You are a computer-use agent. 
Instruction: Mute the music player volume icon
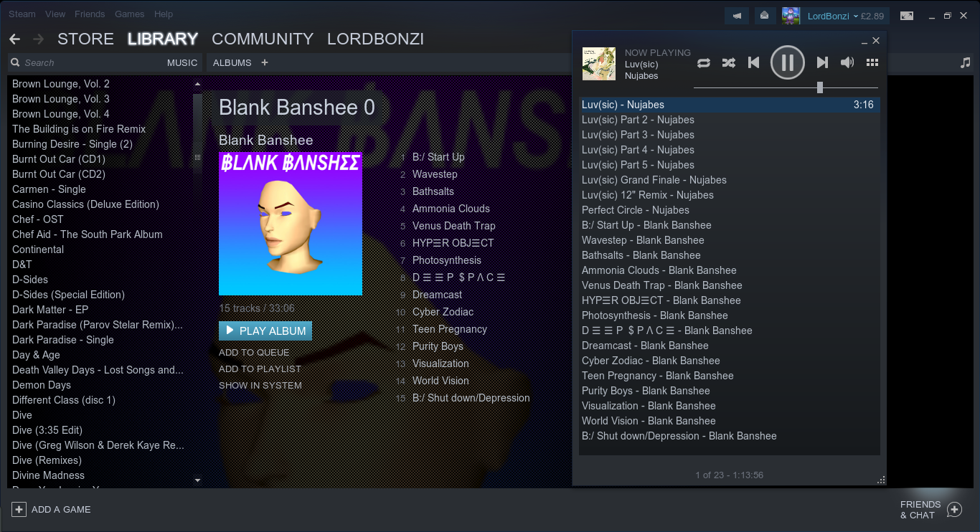(847, 62)
